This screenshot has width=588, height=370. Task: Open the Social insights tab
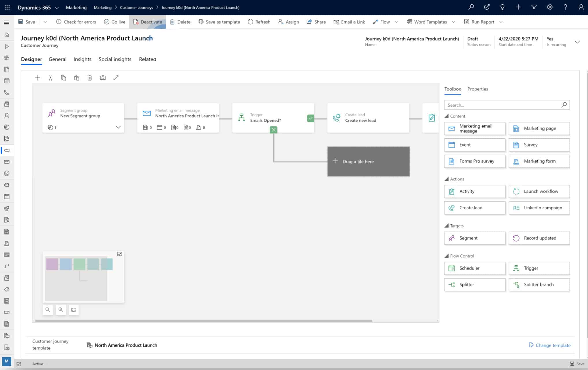click(x=115, y=59)
